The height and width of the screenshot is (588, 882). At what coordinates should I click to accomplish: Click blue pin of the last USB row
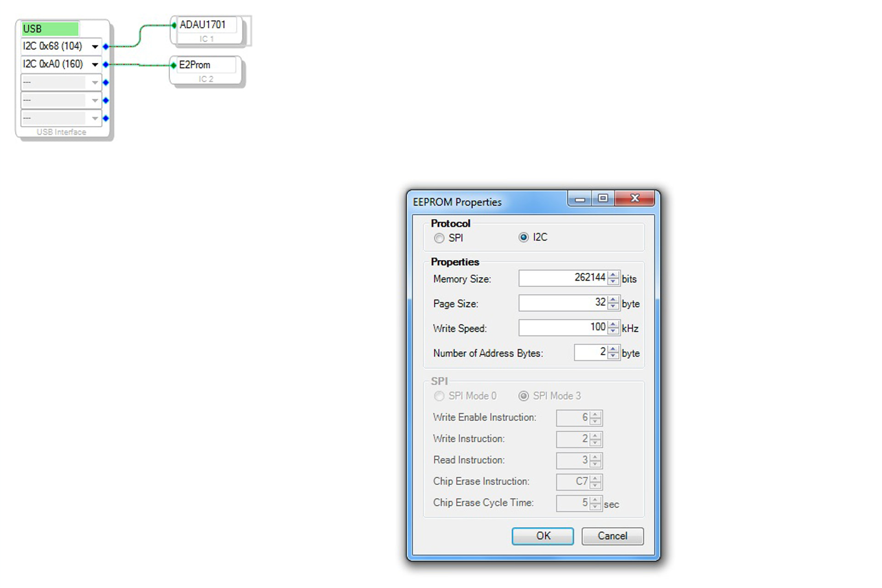coord(106,119)
